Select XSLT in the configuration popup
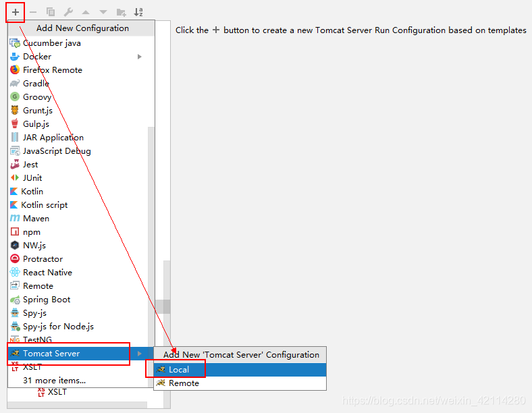 [78, 367]
